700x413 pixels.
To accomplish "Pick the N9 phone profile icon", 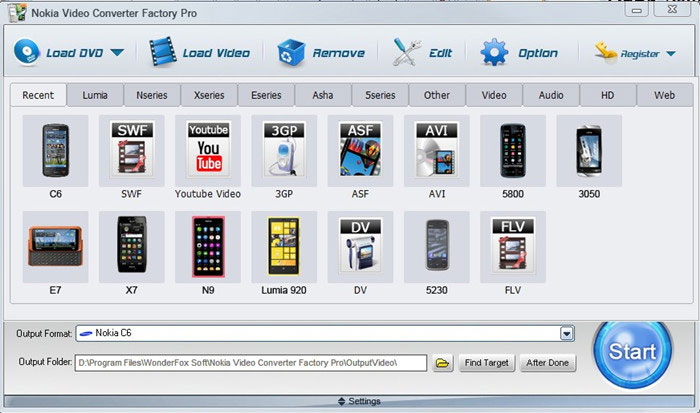I will (x=208, y=247).
